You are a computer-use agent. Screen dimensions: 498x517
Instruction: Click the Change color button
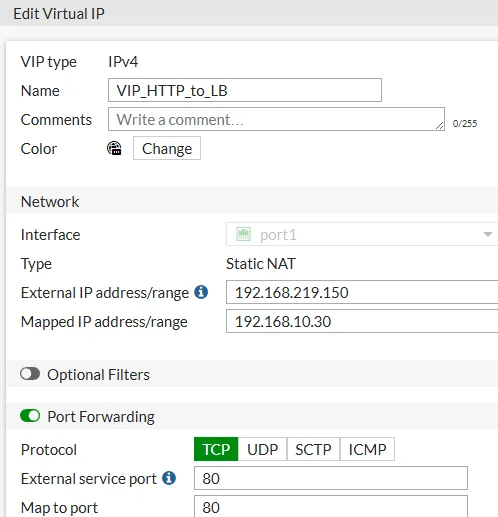pos(167,148)
